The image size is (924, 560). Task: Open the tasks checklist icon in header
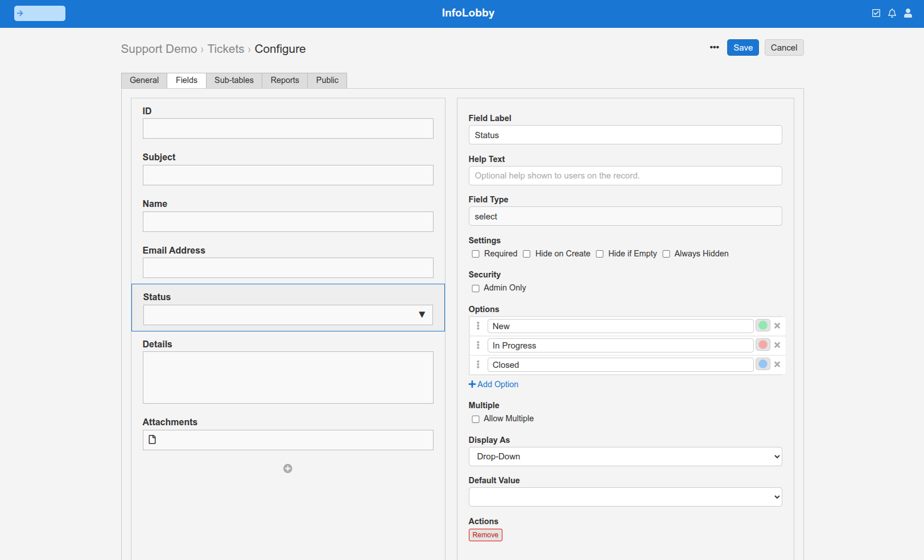(876, 13)
